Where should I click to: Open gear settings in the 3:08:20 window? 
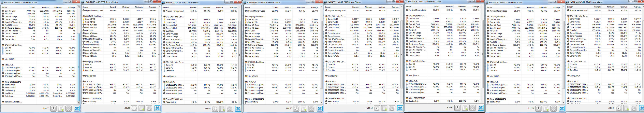[x=311, y=108]
